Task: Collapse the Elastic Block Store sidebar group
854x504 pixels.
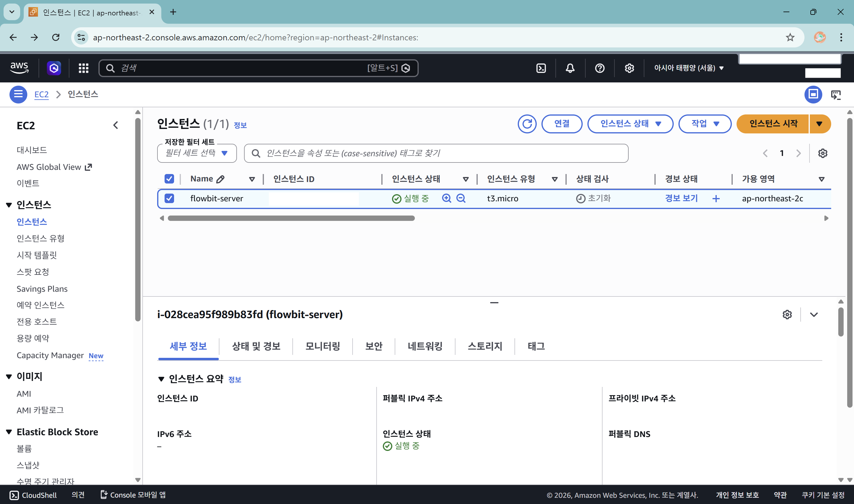Action: [x=9, y=432]
